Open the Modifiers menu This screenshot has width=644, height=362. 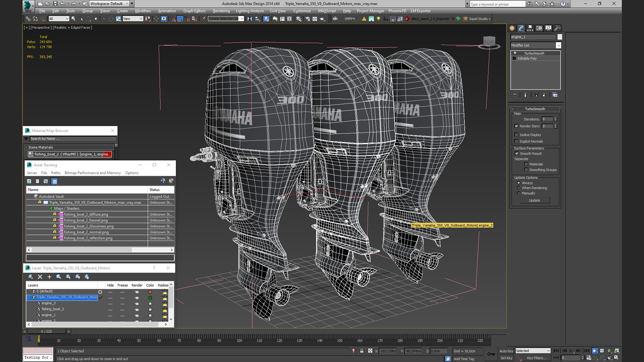click(143, 11)
